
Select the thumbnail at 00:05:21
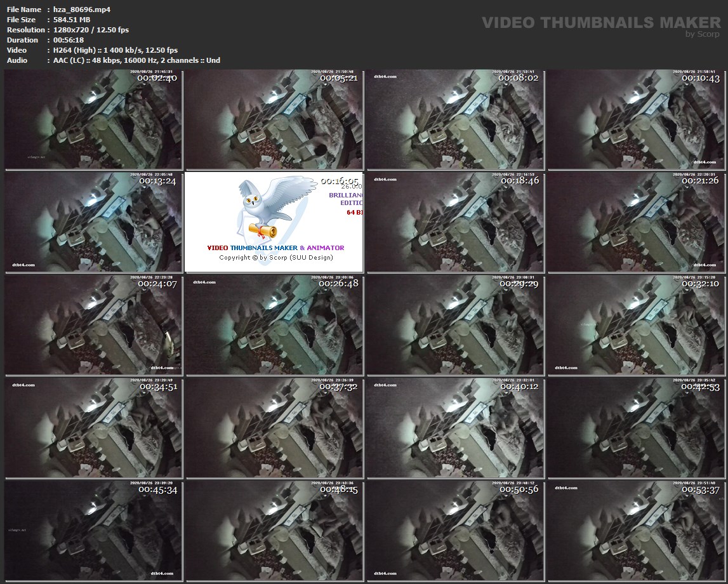[x=274, y=120]
